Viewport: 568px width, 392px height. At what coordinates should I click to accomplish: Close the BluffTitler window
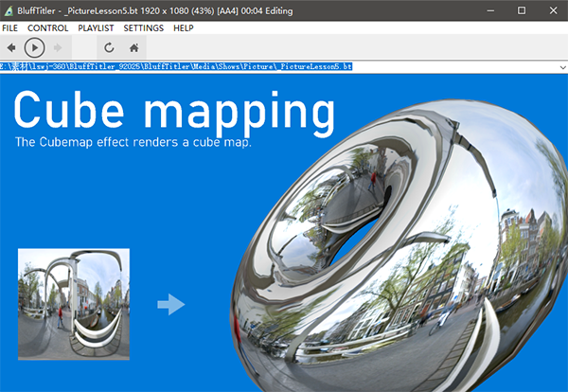(553, 10)
